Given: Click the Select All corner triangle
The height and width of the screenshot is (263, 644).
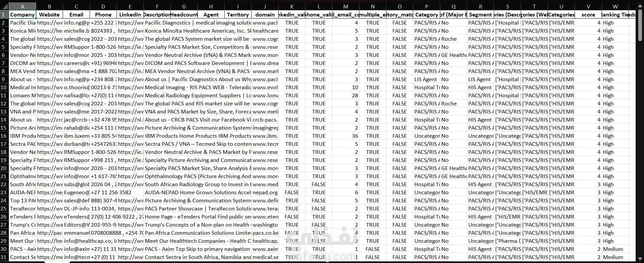Looking at the screenshot, I should [4, 6].
